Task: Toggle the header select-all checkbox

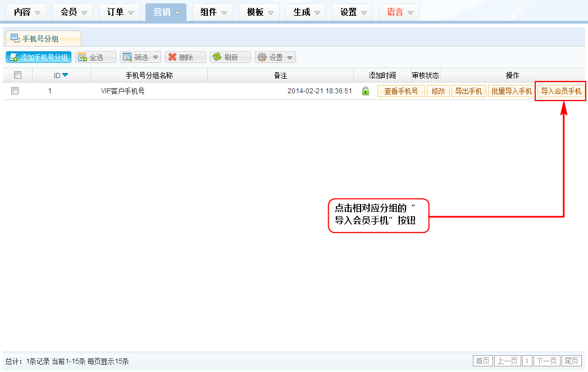Action: 17,75
